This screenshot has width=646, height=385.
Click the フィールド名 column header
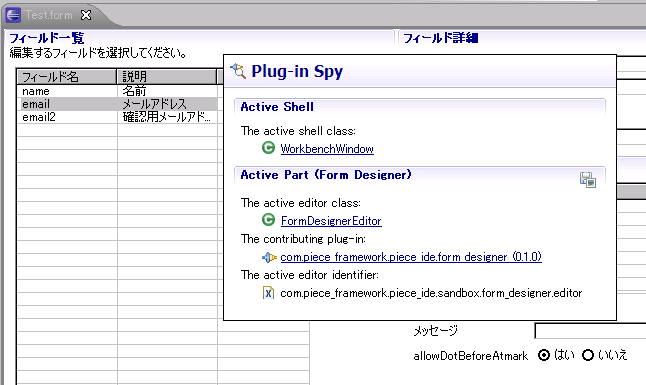tap(67, 77)
